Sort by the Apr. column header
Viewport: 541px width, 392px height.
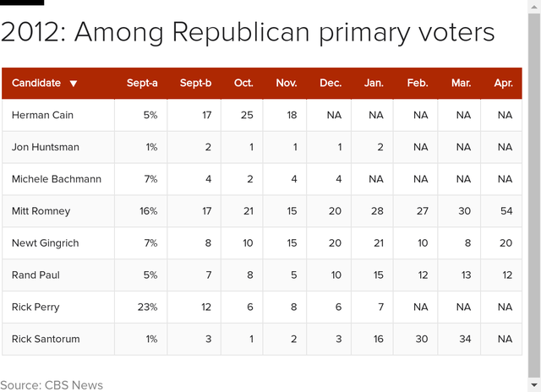503,83
